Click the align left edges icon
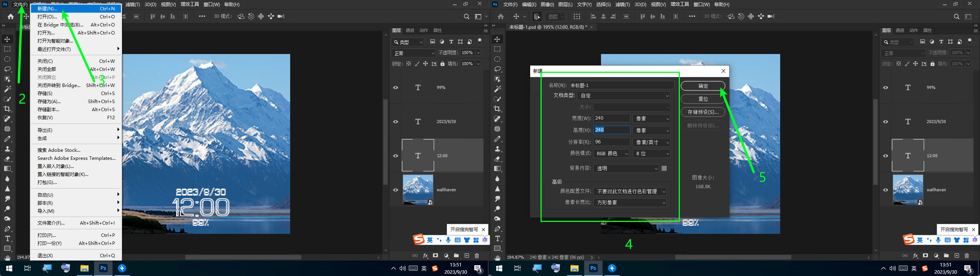Image resolution: width=980 pixels, height=276 pixels. click(x=593, y=16)
